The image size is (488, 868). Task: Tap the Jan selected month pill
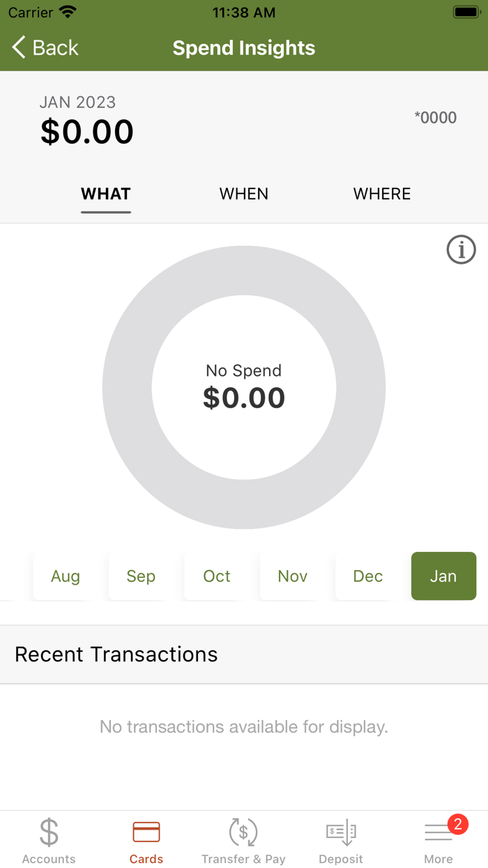pyautogui.click(x=443, y=576)
